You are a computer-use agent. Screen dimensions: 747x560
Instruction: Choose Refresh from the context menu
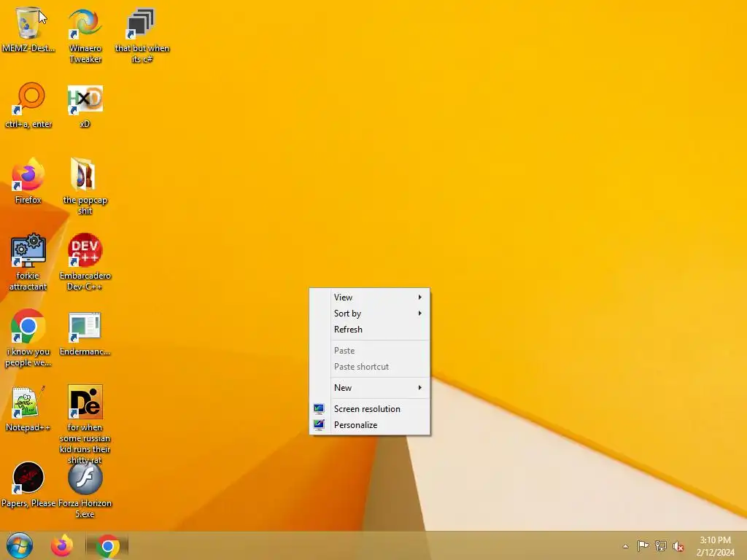pyautogui.click(x=370, y=330)
